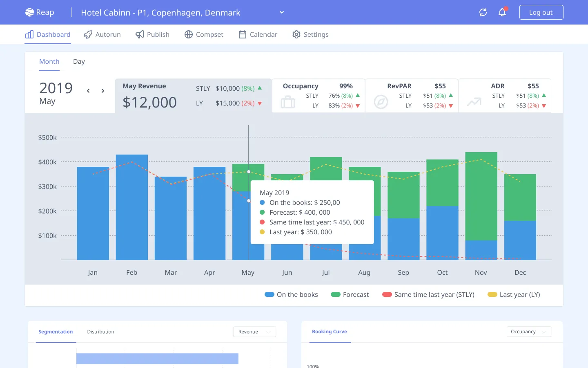Screen dimensions: 588x368
Task: Click the refresh sync icon in header
Action: pyautogui.click(x=483, y=12)
